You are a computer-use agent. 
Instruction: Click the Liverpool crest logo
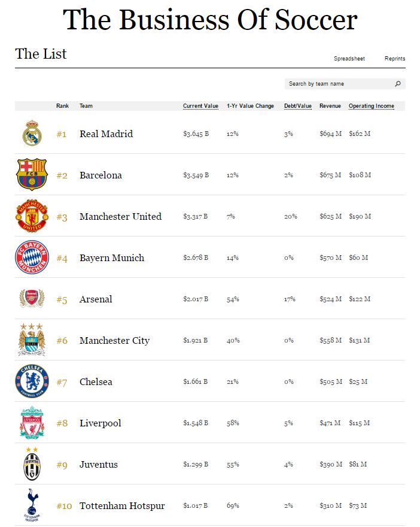coord(32,423)
